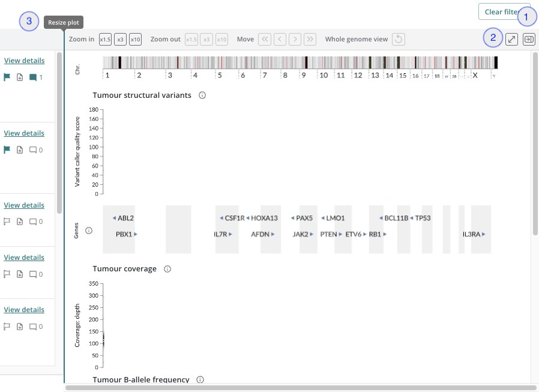The width and height of the screenshot is (539, 392).
Task: Click the fullscreen expand plot icon
Action: pyautogui.click(x=511, y=39)
